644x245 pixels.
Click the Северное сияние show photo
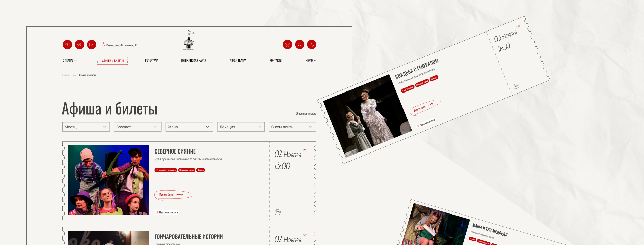pos(108,180)
